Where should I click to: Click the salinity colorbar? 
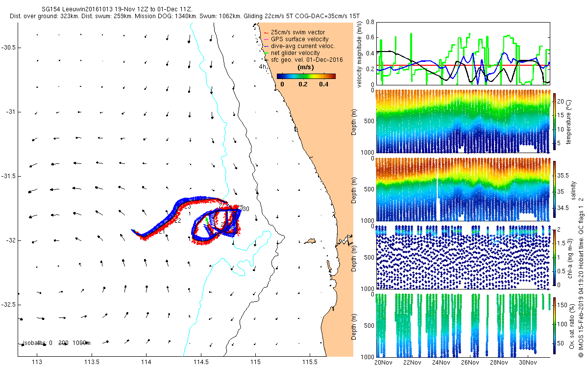(554, 189)
